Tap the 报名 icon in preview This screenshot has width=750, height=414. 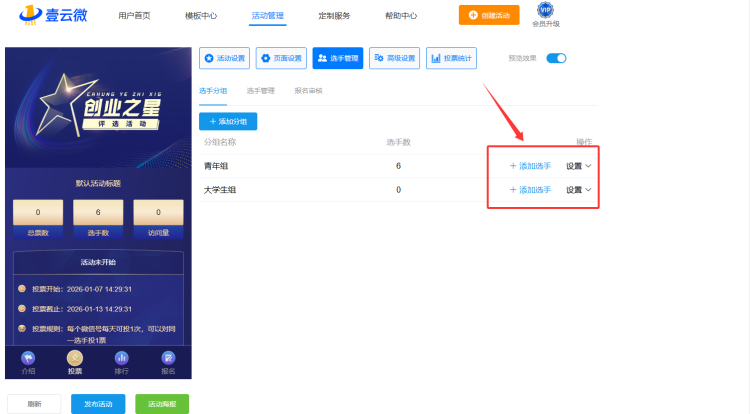coord(168,361)
